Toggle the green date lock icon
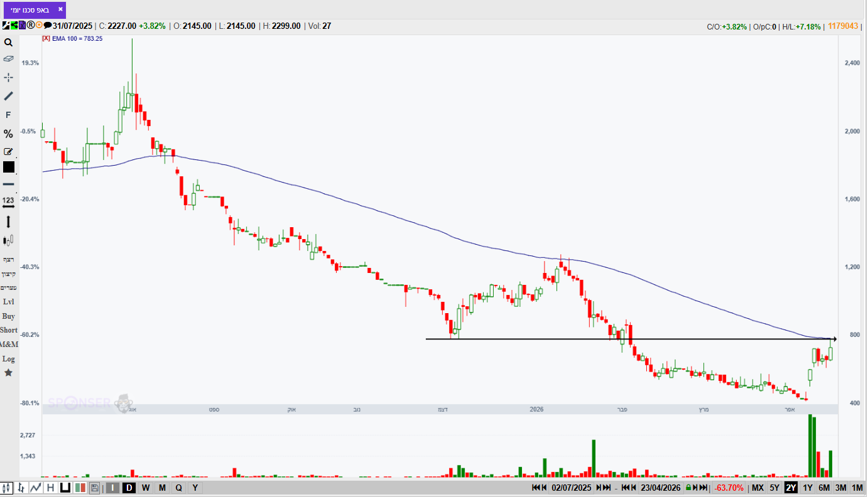This screenshot has height=497, width=868. [x=688, y=488]
